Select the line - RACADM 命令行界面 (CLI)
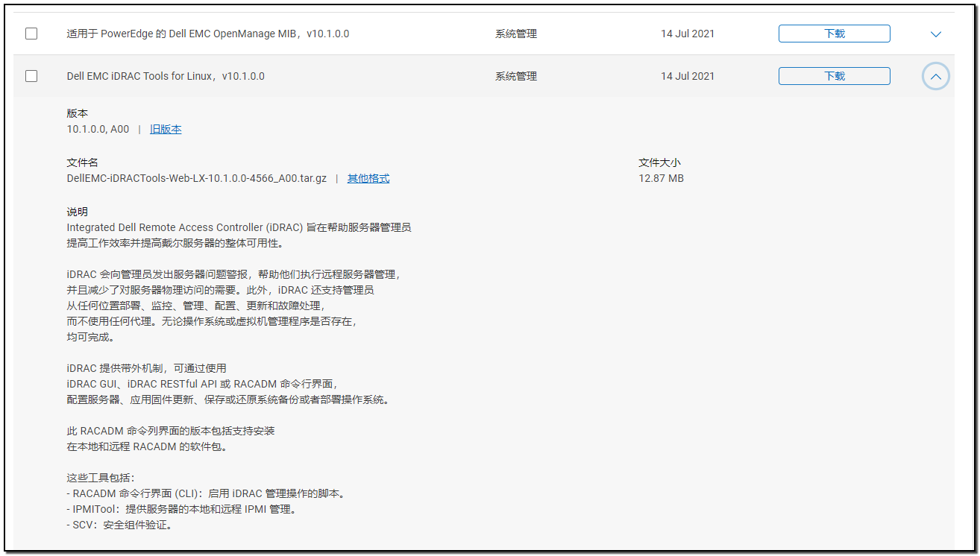980x556 pixels. tap(207, 493)
